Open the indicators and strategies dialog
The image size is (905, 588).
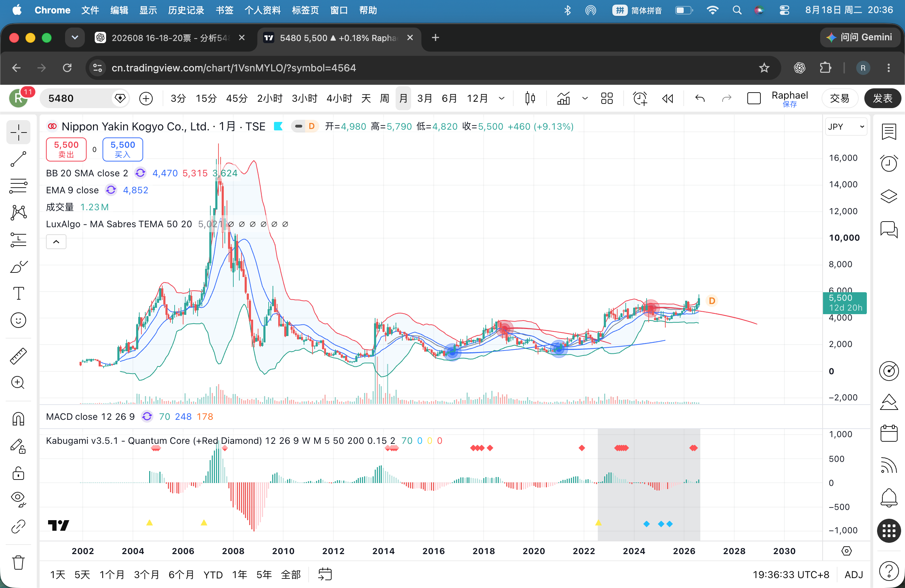pos(564,99)
